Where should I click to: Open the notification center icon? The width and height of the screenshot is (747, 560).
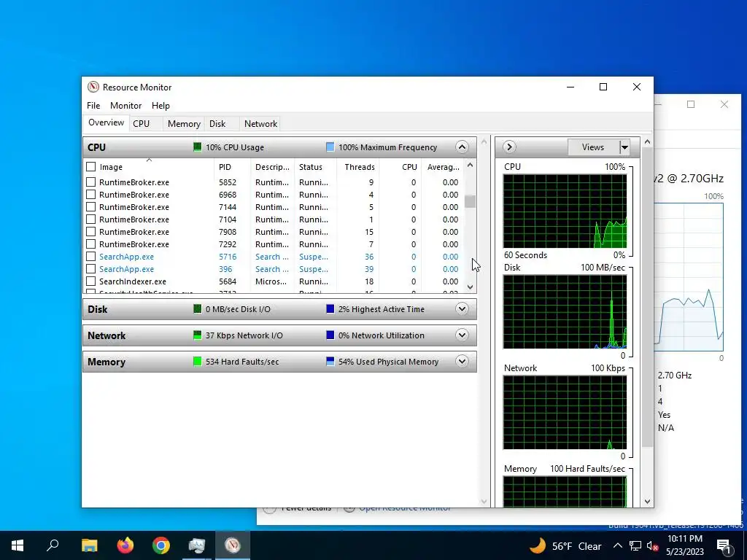724,545
